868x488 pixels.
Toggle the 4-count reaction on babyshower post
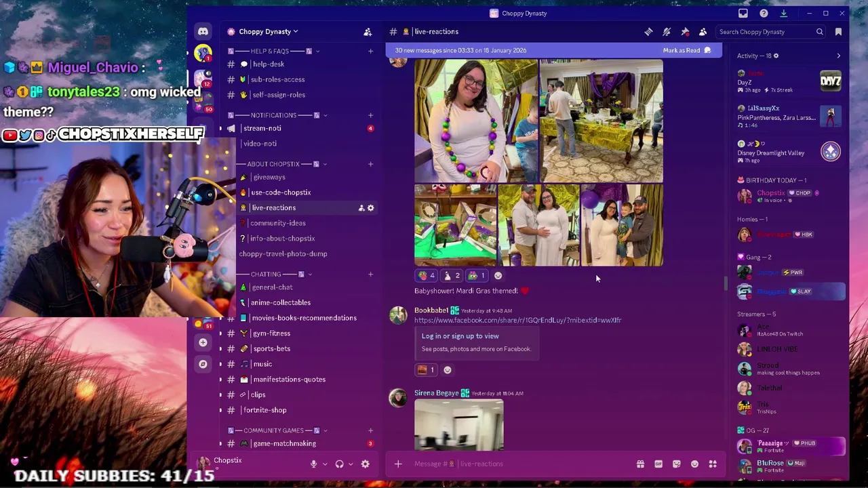coord(427,276)
